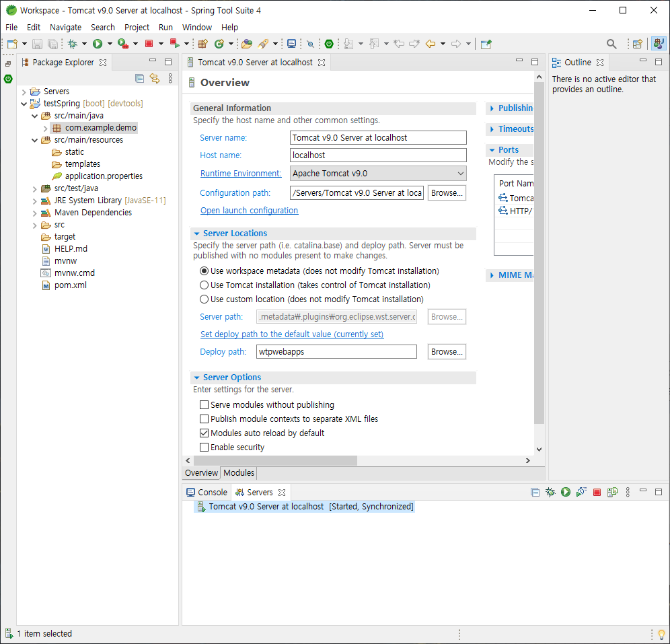The width and height of the screenshot is (670, 644).
Task: Click the editor scroll right arrow
Action: [x=528, y=460]
